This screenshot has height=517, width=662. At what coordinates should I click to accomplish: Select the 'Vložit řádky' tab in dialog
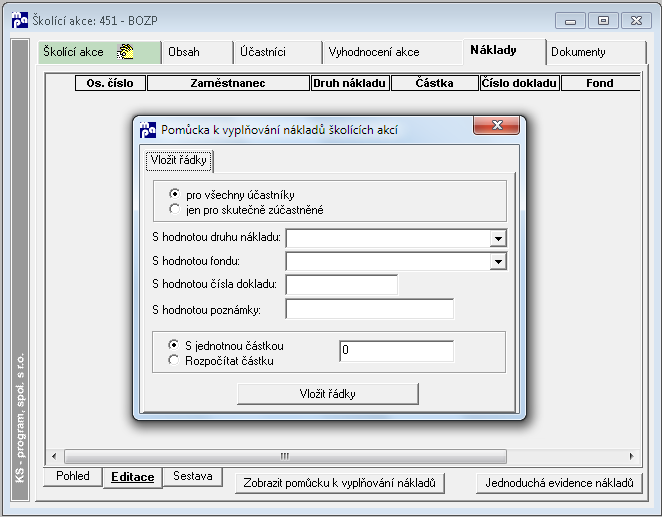179,160
